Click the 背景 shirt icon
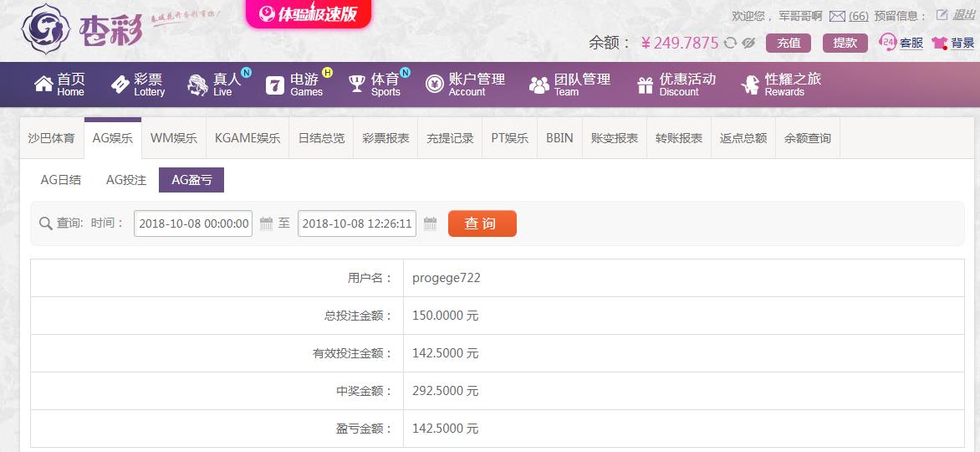The width and height of the screenshot is (980, 452). click(939, 43)
